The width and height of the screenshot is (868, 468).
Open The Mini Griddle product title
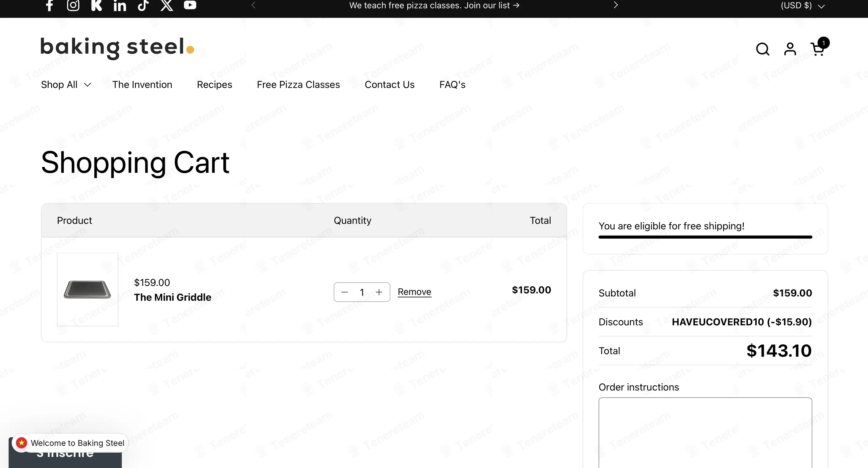[173, 297]
